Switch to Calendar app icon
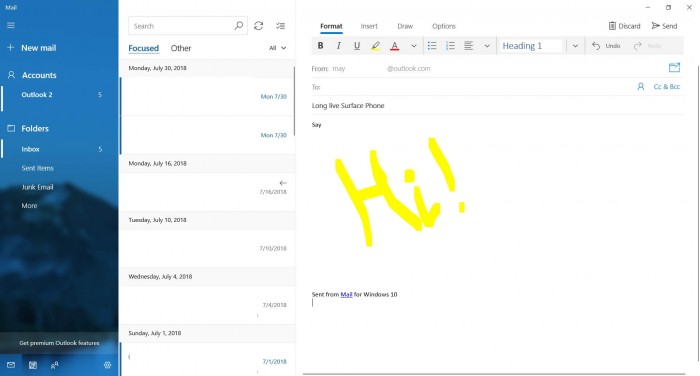This screenshot has height=376, width=700. pyautogui.click(x=33, y=365)
